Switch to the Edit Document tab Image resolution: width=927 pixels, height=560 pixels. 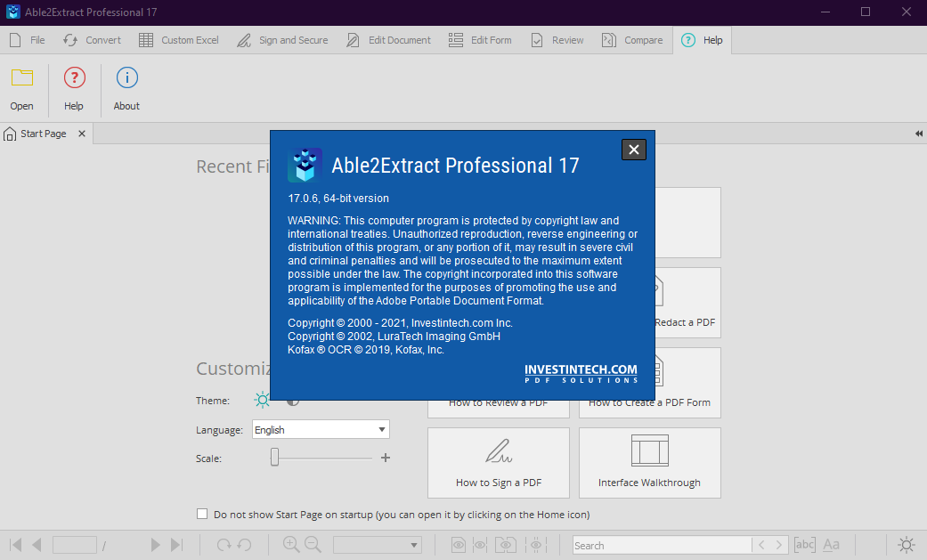(389, 40)
